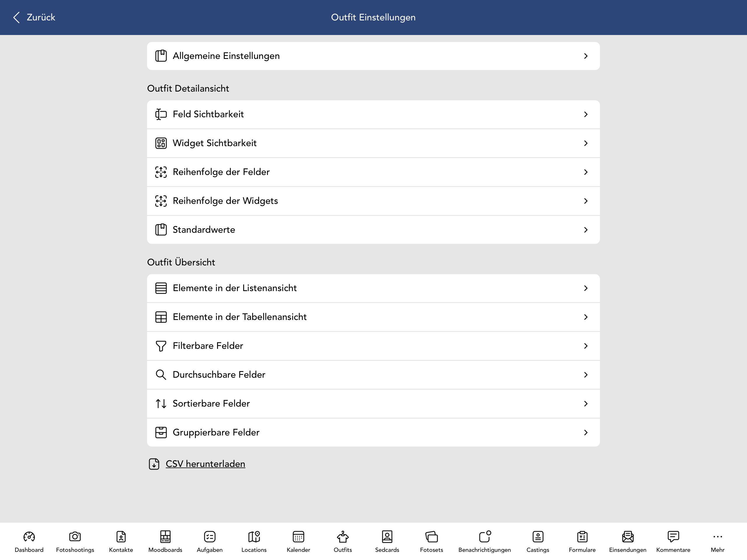Screen dimensions: 747x560
Task: Click the CSV download file icon
Action: 154,464
